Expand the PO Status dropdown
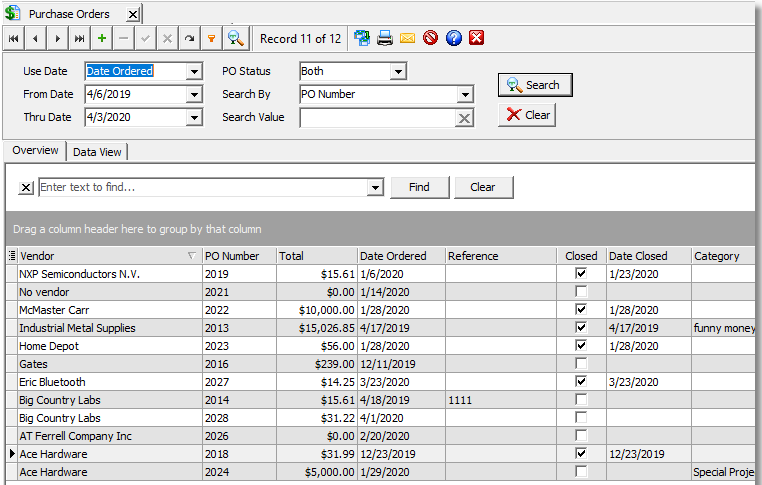This screenshot has width=762, height=485. coord(398,71)
